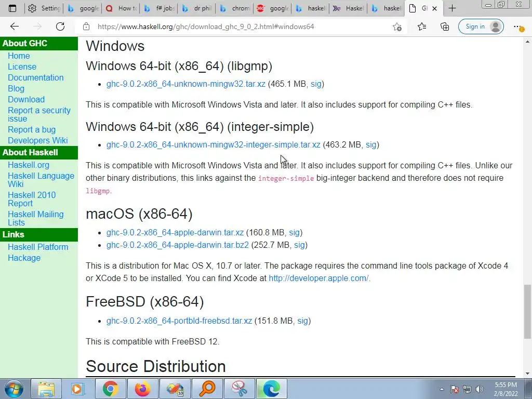Open the Haskell Mailing Lists link

(x=36, y=218)
